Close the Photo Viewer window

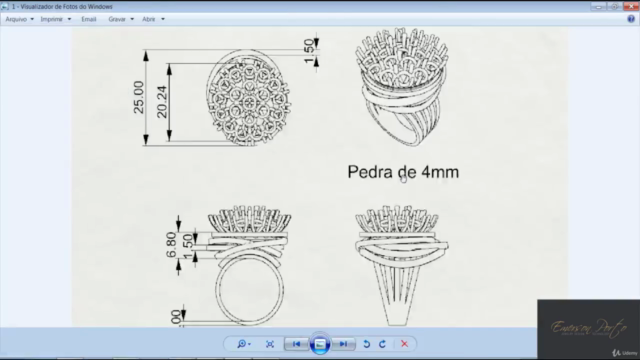pyautogui.click(x=631, y=7)
